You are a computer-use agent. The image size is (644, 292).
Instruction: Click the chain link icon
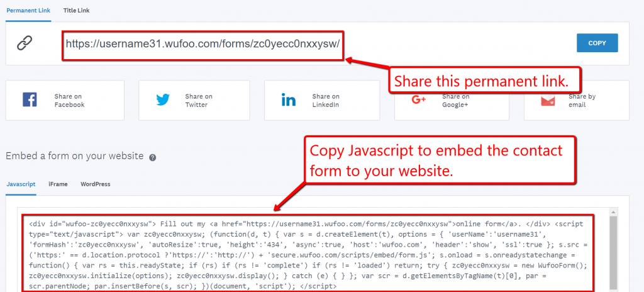25,43
